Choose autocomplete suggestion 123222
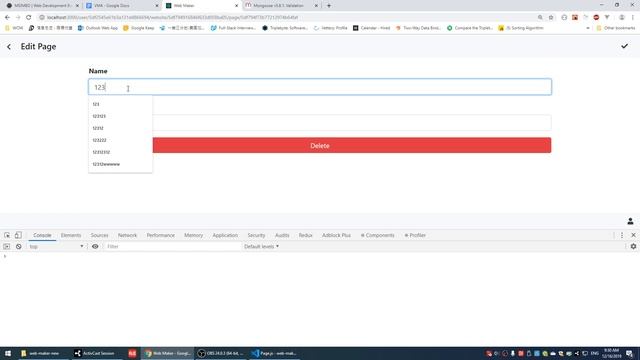 point(120,140)
